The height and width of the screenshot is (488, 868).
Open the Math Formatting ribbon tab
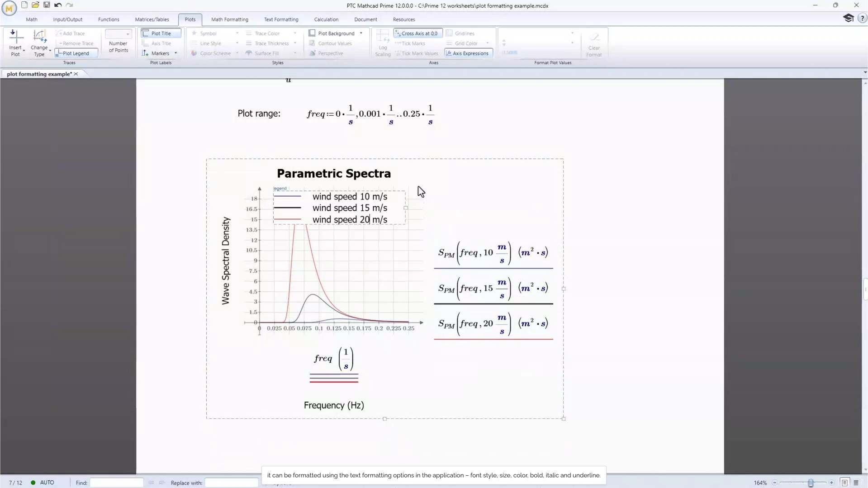[x=229, y=19]
